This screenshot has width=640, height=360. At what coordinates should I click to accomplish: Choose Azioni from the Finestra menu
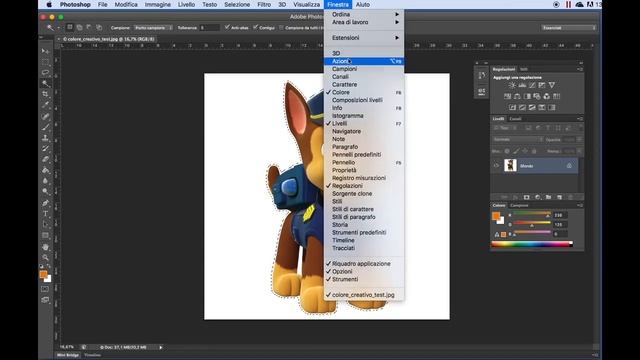tap(364, 61)
